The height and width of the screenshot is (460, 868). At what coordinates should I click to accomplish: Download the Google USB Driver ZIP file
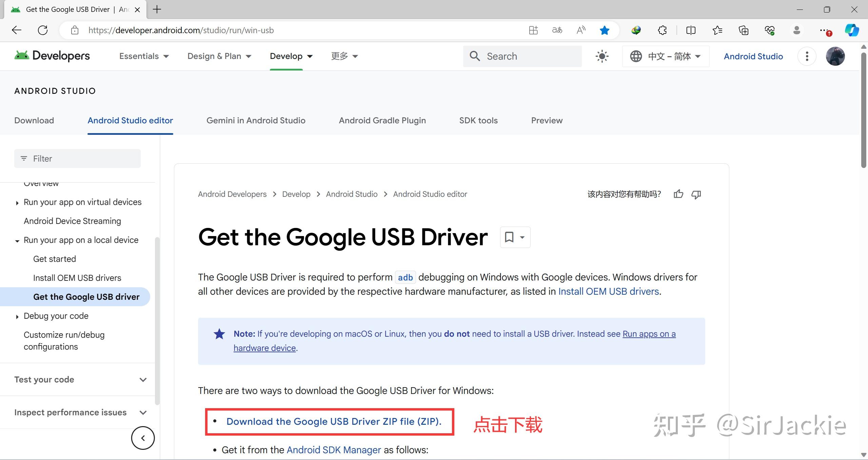tap(334, 421)
